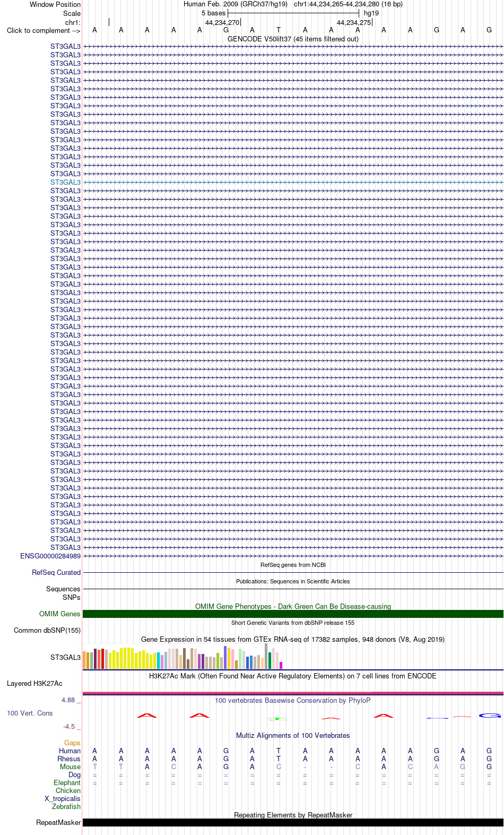Viewport: 504px width, 835px height.
Task: Click the 44,234,270 ruler coordinate
Action: [222, 22]
